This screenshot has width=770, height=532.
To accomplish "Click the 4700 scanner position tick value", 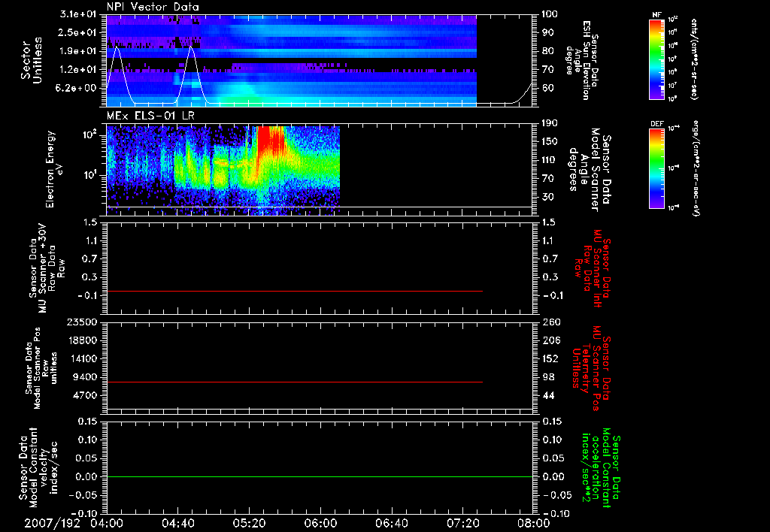I will point(84,395).
